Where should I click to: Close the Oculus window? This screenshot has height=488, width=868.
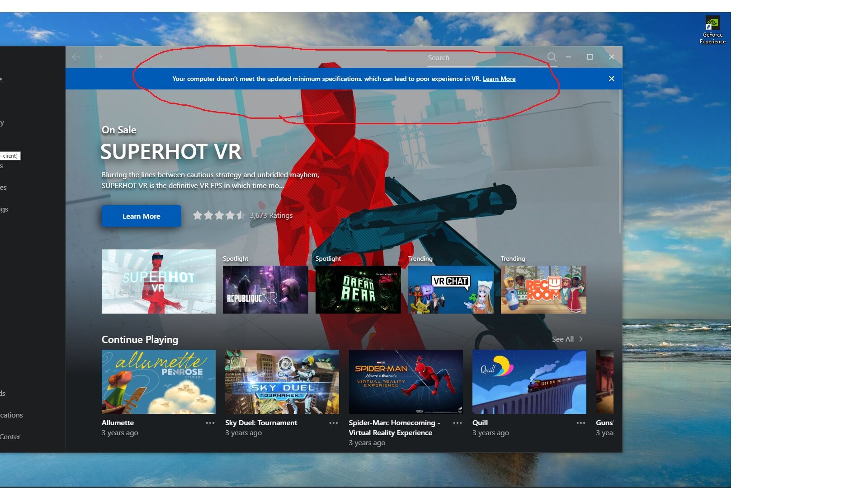pos(612,57)
